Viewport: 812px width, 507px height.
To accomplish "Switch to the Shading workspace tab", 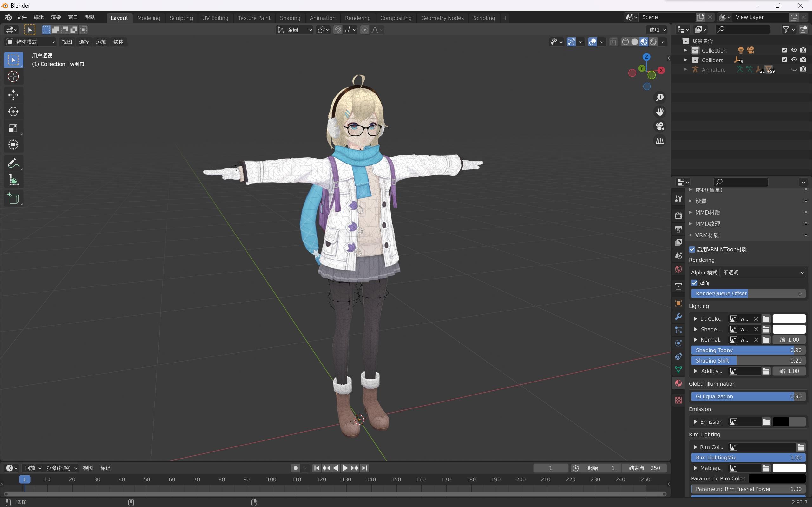I will click(x=290, y=18).
